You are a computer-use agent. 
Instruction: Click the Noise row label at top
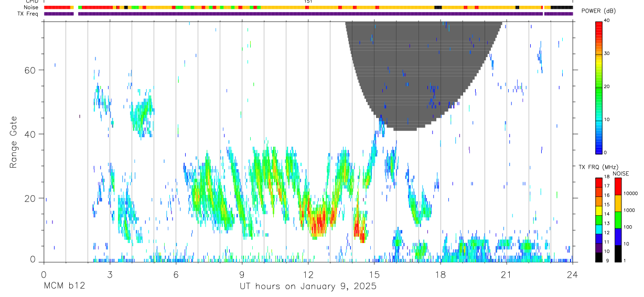click(x=31, y=7)
